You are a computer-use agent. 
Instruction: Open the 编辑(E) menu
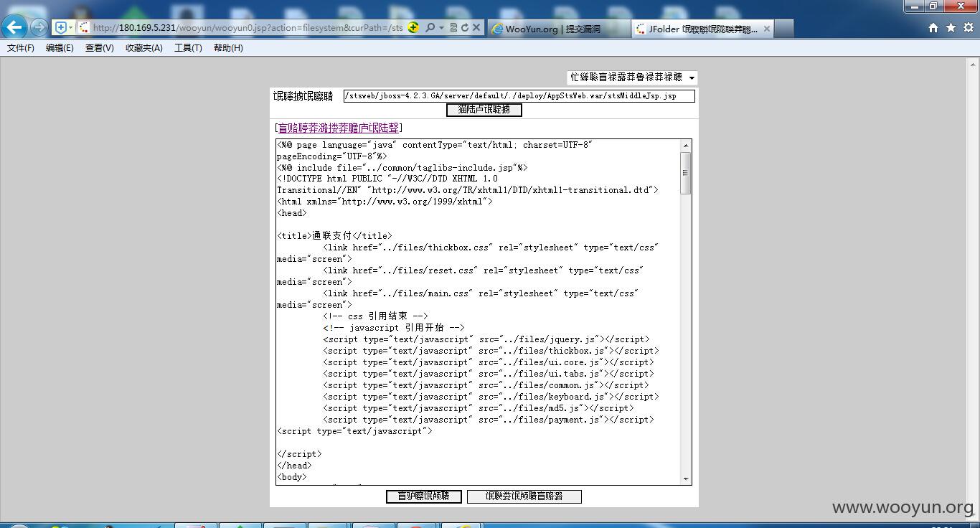(60, 48)
